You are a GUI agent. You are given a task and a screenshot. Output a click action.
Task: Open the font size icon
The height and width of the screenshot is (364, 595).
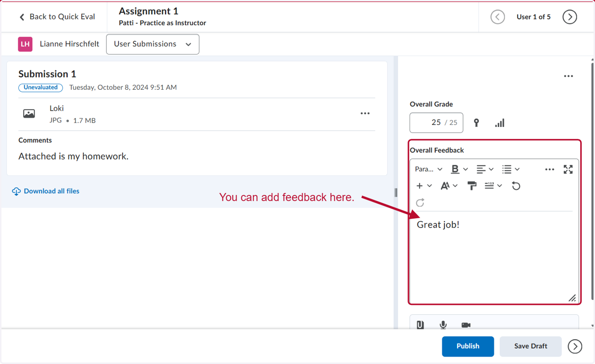[x=445, y=186]
